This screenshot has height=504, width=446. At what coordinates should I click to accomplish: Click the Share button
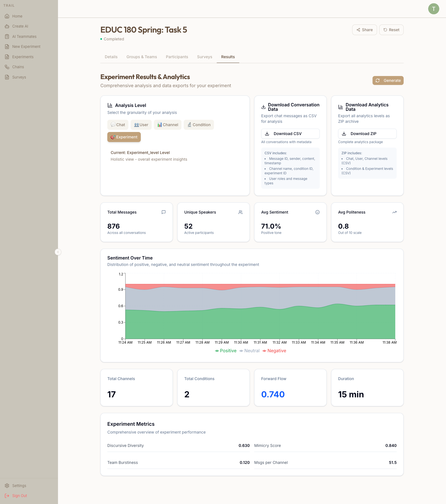(364, 30)
